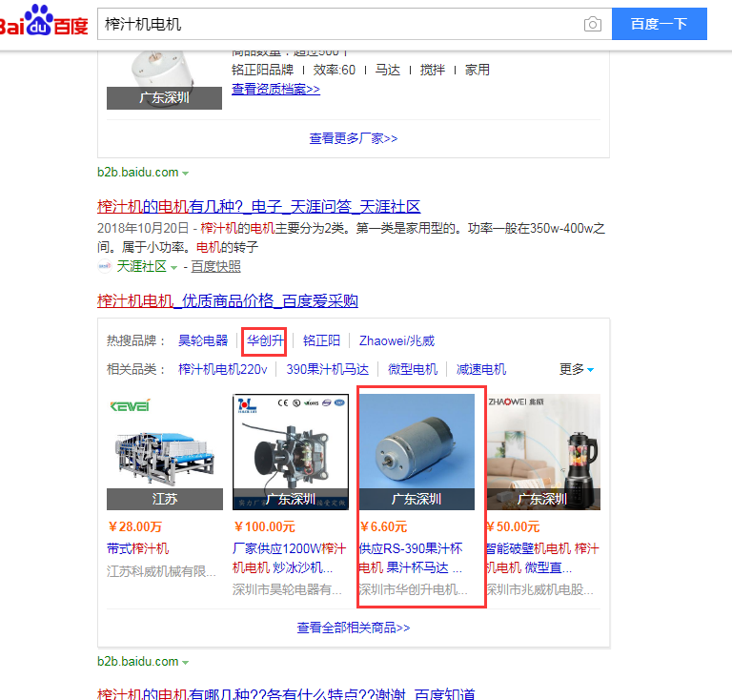Click the price ¥6.60元
The image size is (732, 700).
click(383, 526)
